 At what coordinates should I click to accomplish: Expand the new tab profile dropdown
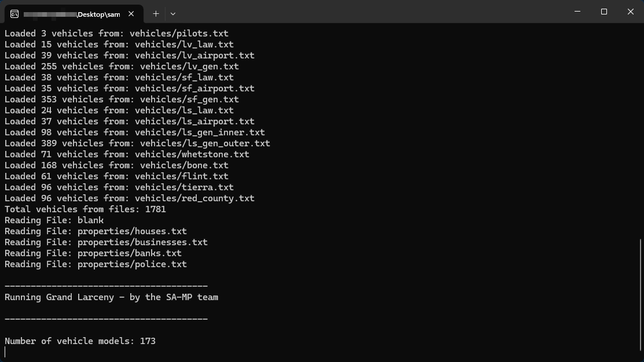(173, 13)
